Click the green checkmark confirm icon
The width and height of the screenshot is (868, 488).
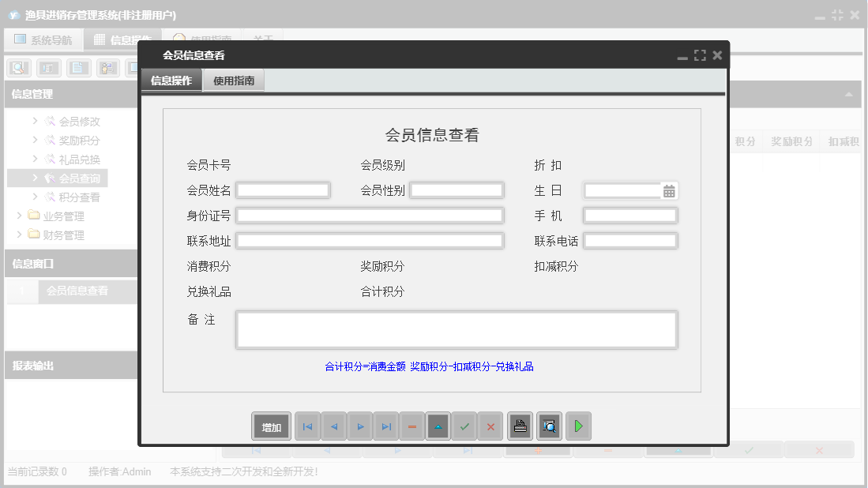[464, 426]
